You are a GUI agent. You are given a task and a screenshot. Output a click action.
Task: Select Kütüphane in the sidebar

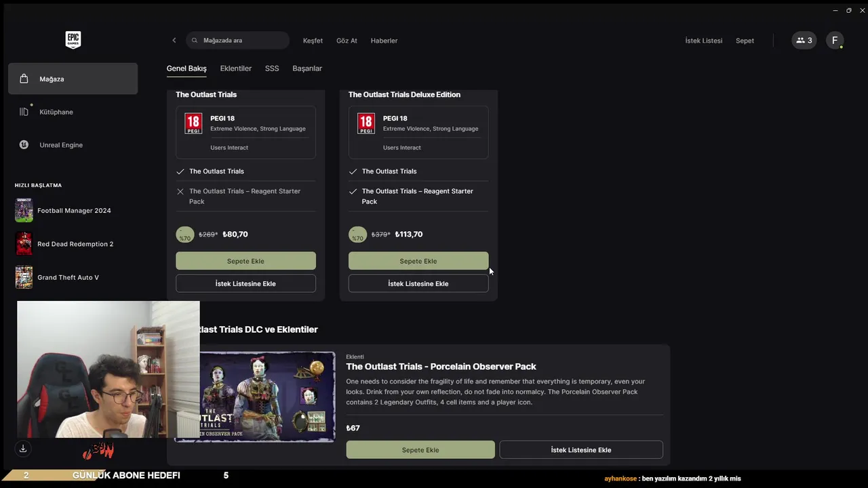(x=73, y=112)
